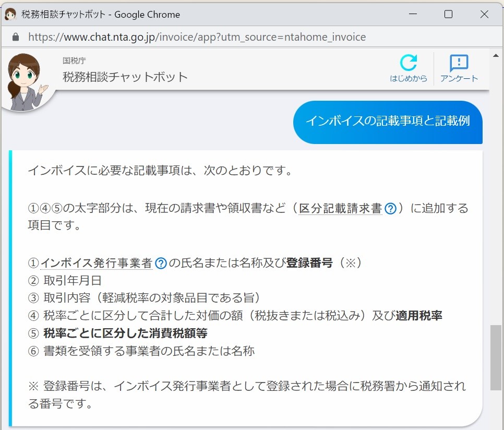The width and height of the screenshot is (504, 430).
Task: Click the アンケート text label
Action: 459,78
